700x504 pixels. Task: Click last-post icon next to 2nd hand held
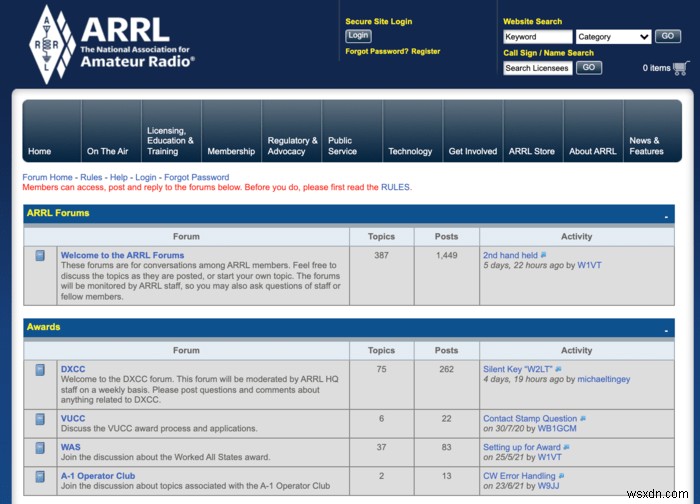click(543, 255)
